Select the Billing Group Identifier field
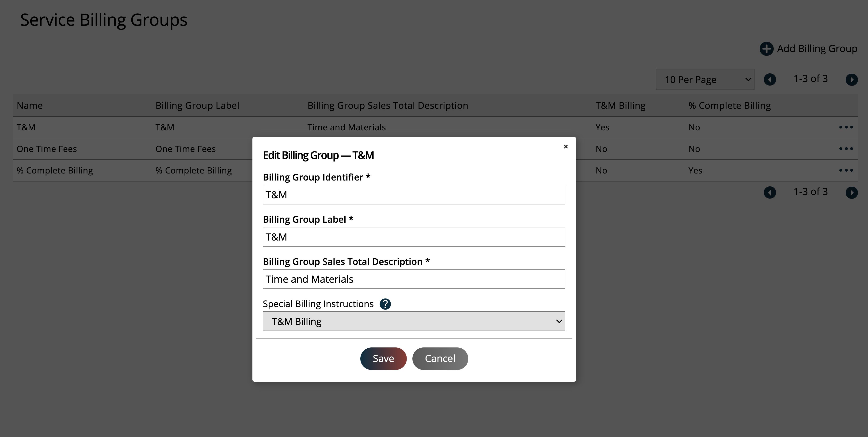 pos(414,195)
